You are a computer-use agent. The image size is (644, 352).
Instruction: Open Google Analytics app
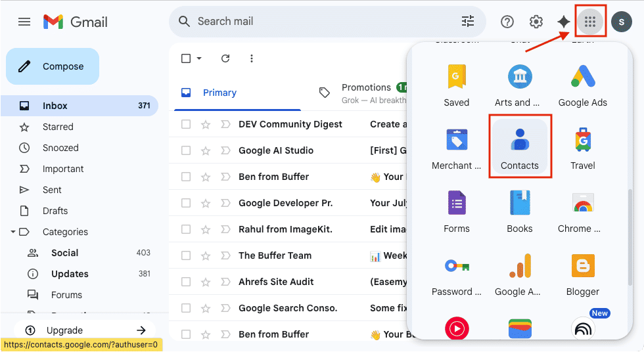click(x=520, y=275)
